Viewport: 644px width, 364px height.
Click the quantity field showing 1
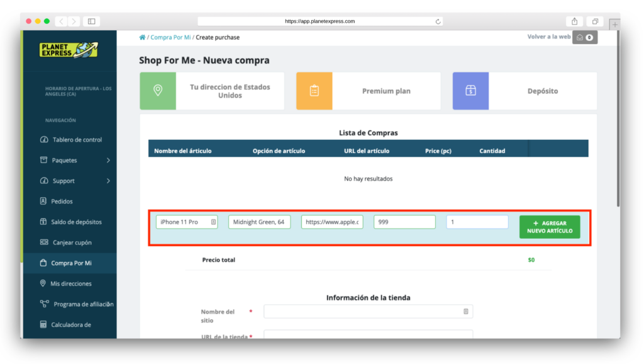point(477,222)
